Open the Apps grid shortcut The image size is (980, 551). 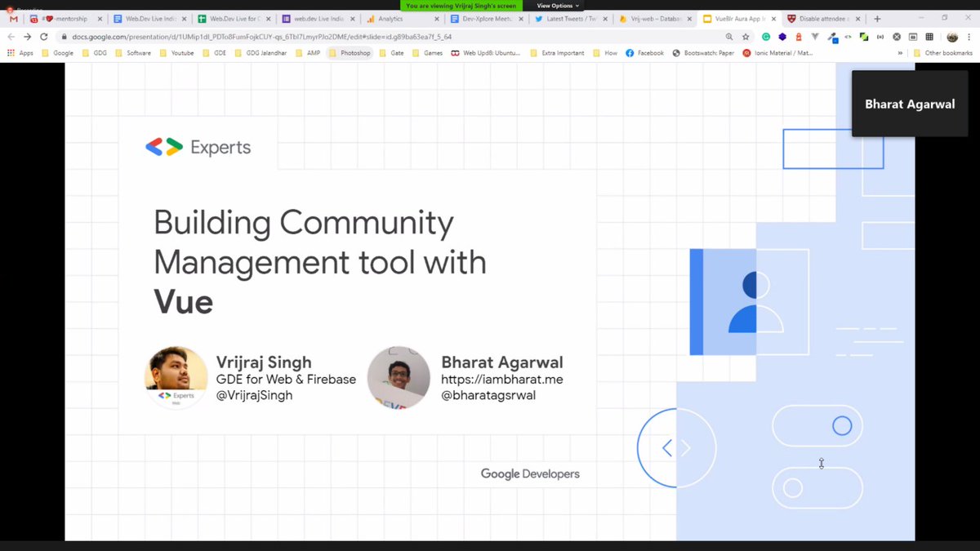[20, 53]
